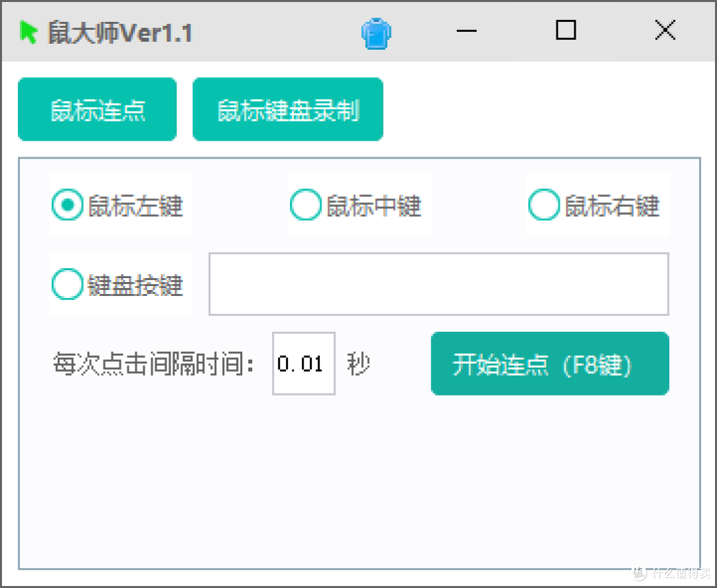Viewport: 717px width, 588px height.
Task: Click the 鼠大师Ver1.1 title text
Action: [119, 33]
